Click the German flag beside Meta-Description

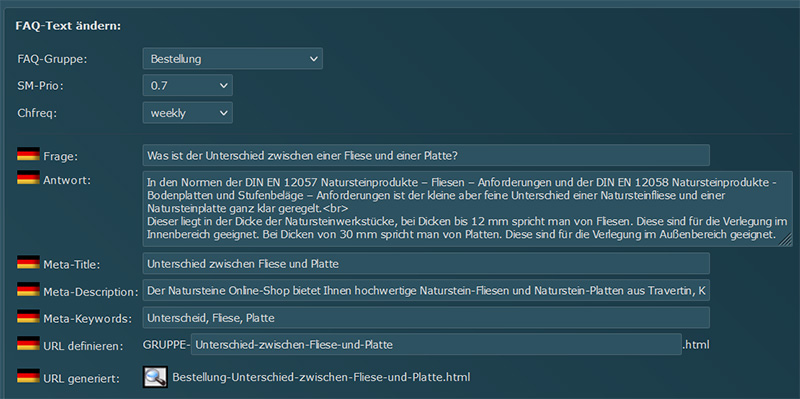(x=28, y=289)
